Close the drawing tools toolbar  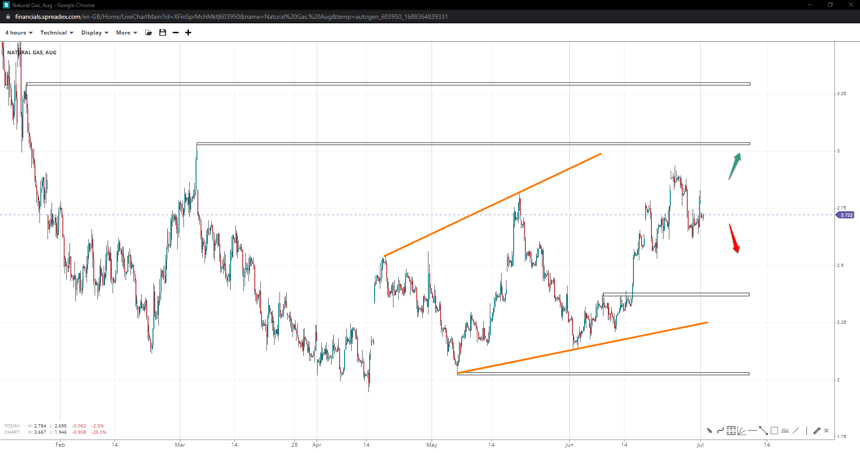point(826,431)
